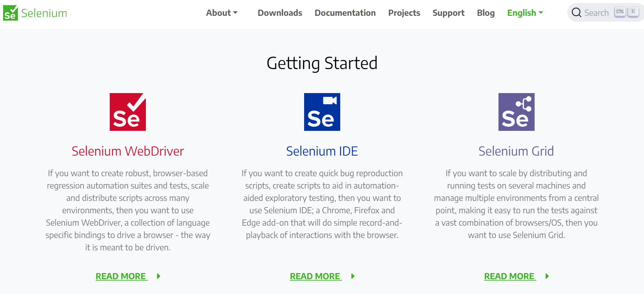Click the arrow beside IDE's READ MORE
Image resolution: width=644 pixels, height=294 pixels.
pos(353,276)
